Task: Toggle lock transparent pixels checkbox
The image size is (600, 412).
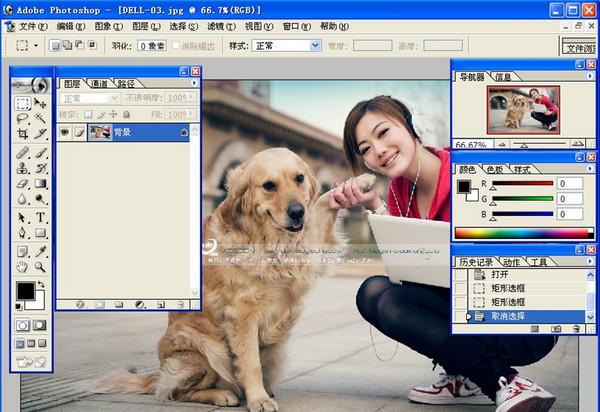Action: [x=88, y=114]
